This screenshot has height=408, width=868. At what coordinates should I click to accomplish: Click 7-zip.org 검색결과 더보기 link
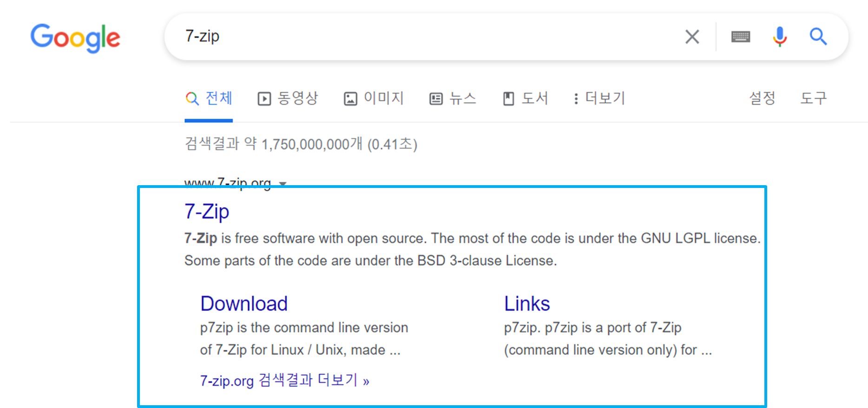(x=284, y=381)
